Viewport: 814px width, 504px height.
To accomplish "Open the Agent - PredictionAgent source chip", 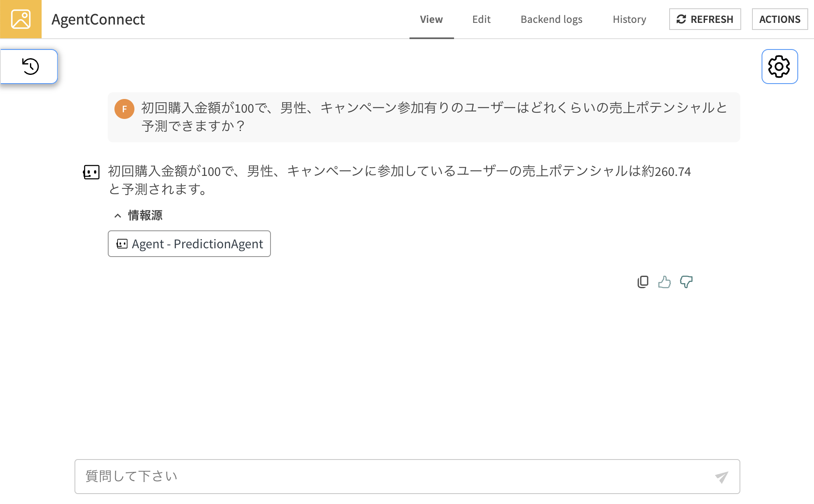I will point(189,244).
